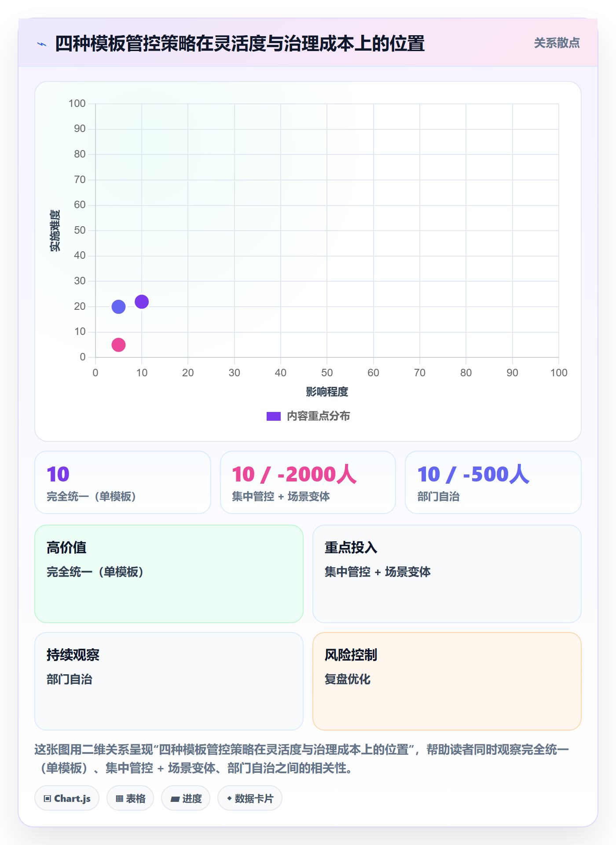The image size is (616, 845).
Task: Click the lightning bolt icon beside the title
Action: point(42,44)
